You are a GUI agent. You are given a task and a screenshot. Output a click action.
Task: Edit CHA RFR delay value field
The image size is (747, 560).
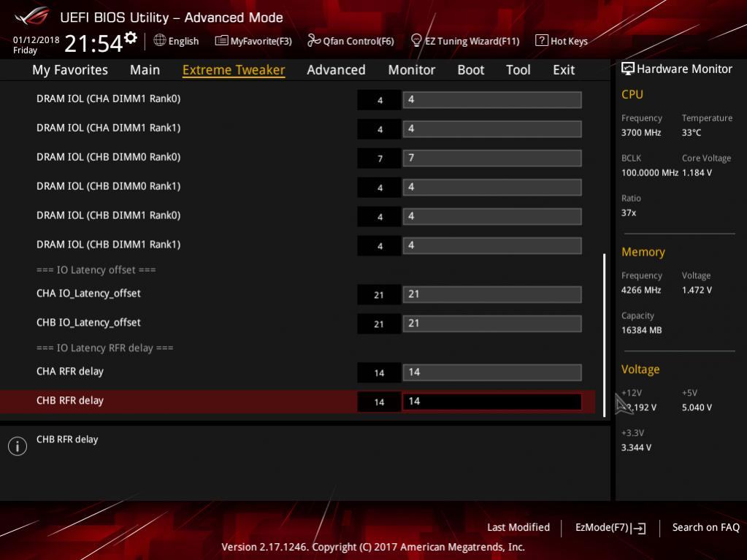492,372
